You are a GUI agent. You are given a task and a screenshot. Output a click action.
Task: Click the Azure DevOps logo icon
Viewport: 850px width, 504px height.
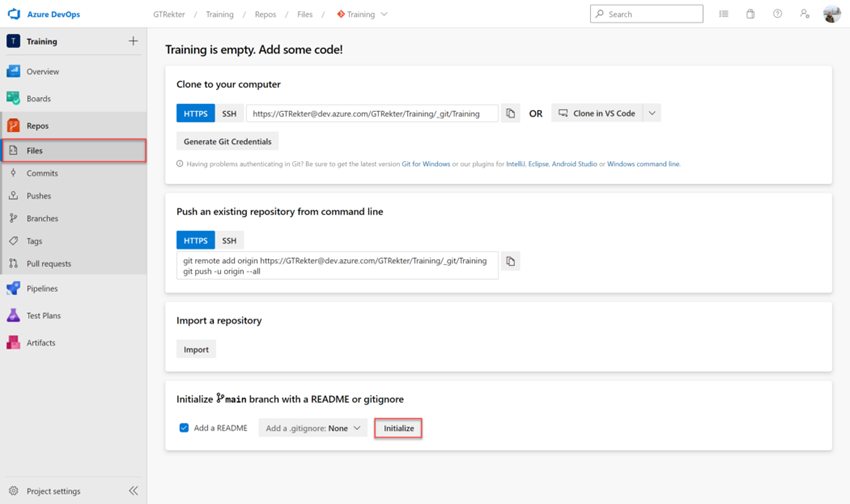(14, 14)
